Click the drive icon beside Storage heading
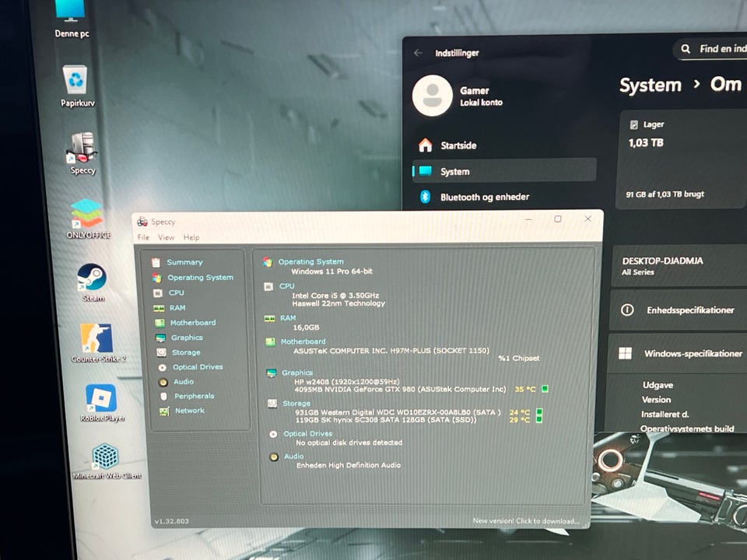Screen dimensions: 747x560 tap(272, 404)
